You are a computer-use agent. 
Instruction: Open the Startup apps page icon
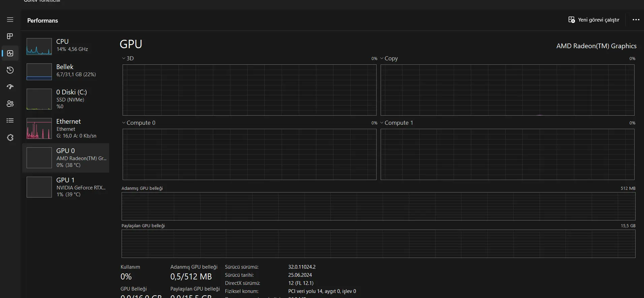pos(10,87)
